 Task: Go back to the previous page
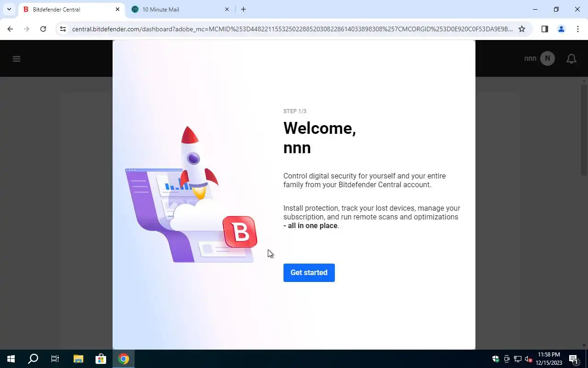point(10,29)
